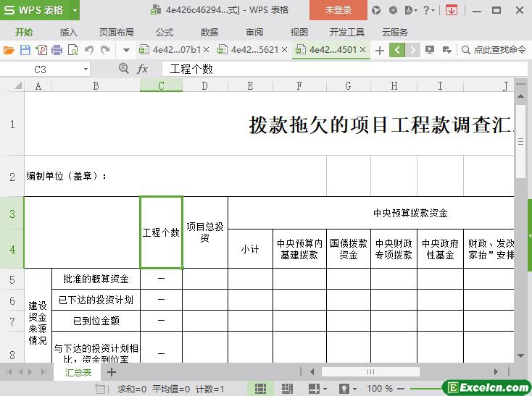Click the print preview icon
532x396 pixels.
point(72,50)
